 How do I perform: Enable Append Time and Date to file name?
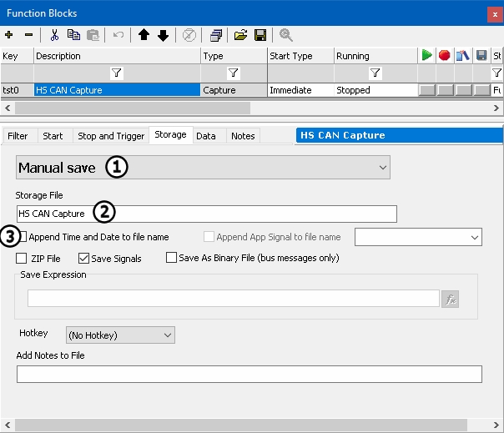[x=23, y=237]
